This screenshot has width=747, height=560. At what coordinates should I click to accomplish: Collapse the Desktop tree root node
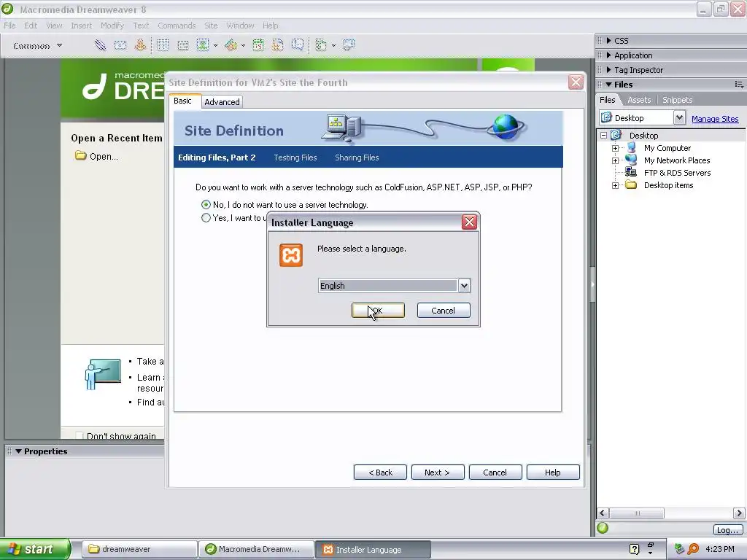tap(603, 135)
